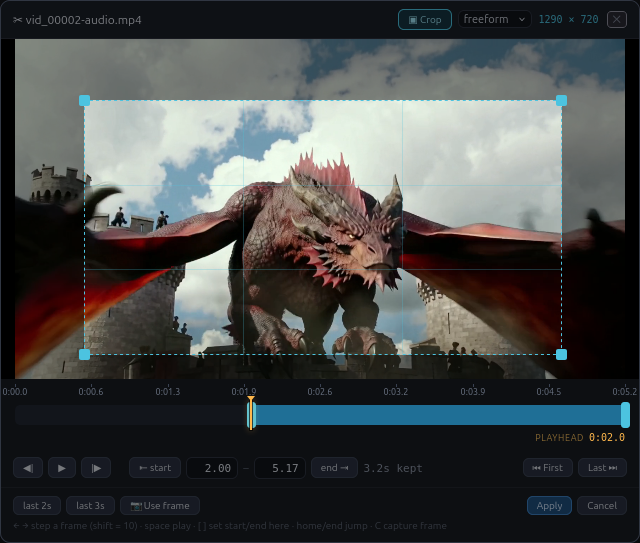Click the 0:03.2 timeline tick label
The height and width of the screenshot is (543, 640).
point(396,392)
